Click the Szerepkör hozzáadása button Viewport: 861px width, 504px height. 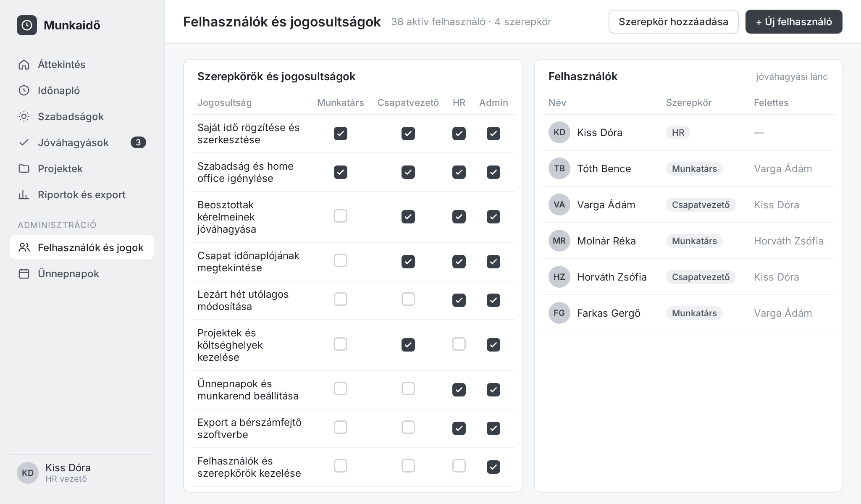(x=673, y=22)
